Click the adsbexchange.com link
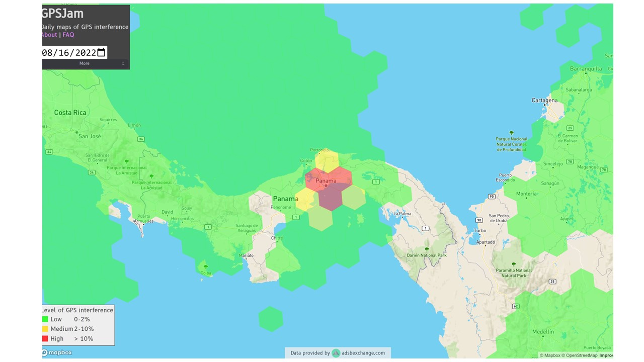 pos(362,352)
